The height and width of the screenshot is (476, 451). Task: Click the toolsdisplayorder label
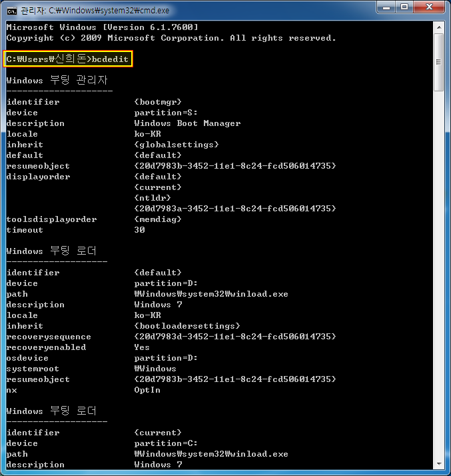(51, 219)
